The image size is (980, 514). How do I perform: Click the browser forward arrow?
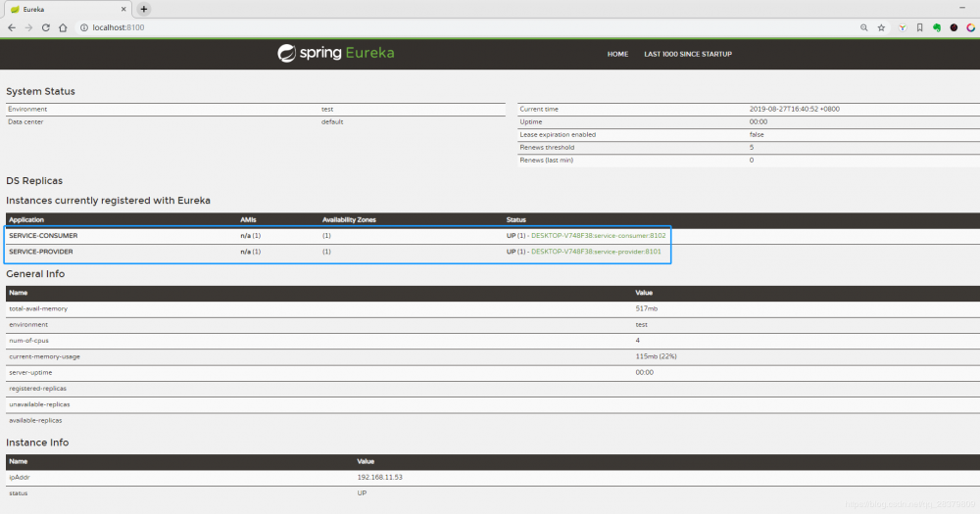point(28,27)
